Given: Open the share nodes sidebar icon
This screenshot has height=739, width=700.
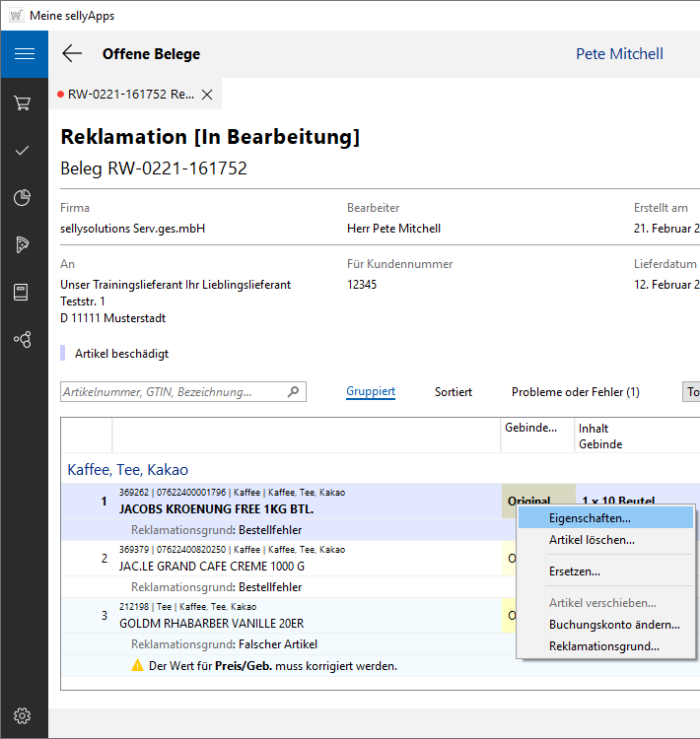Looking at the screenshot, I should point(23,339).
